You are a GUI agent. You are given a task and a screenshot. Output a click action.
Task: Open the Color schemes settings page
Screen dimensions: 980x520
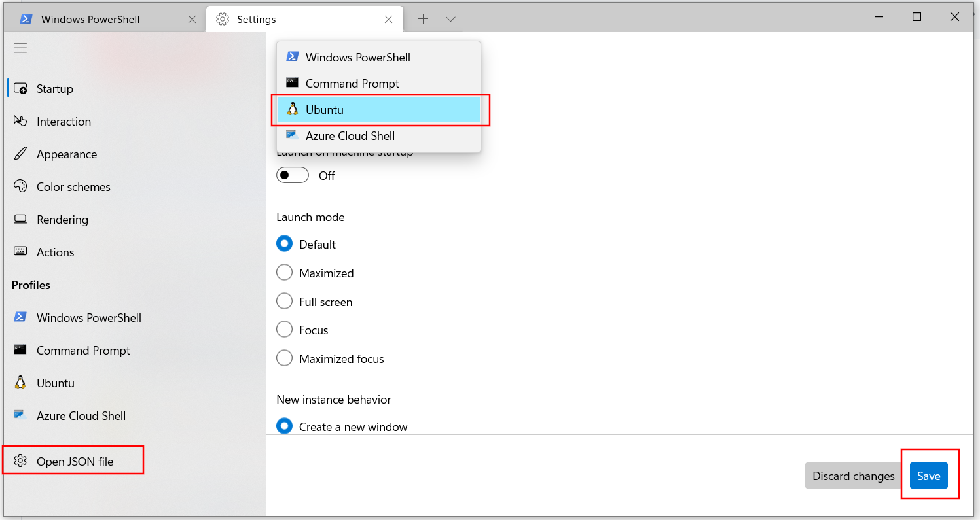134,186
